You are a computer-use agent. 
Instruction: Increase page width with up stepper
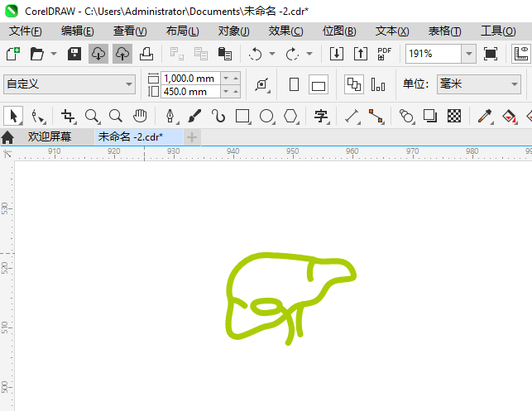(236, 79)
